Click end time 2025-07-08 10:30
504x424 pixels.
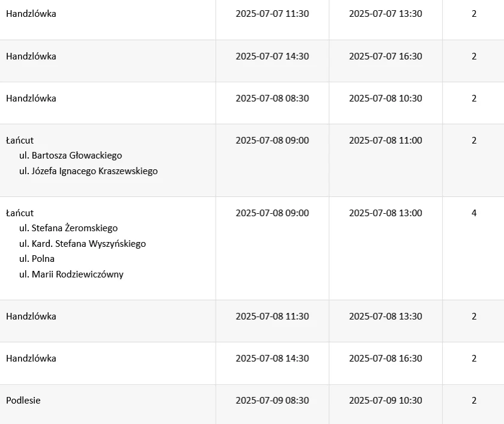click(385, 98)
